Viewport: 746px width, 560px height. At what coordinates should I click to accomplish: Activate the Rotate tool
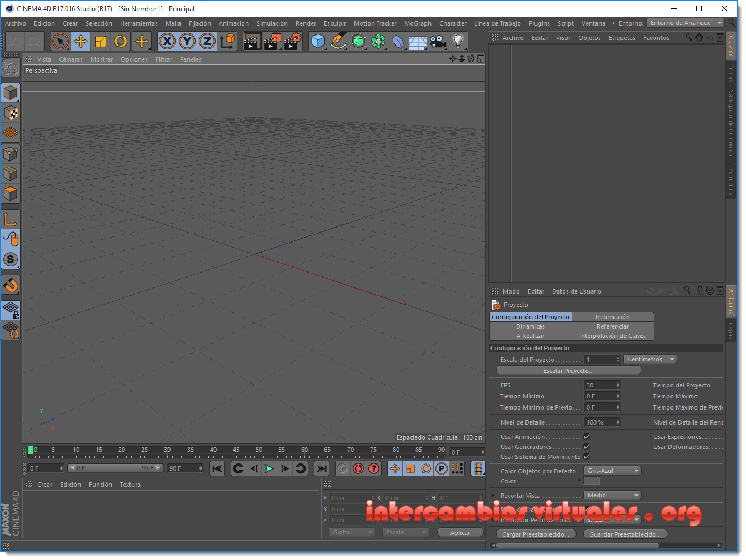tap(121, 41)
